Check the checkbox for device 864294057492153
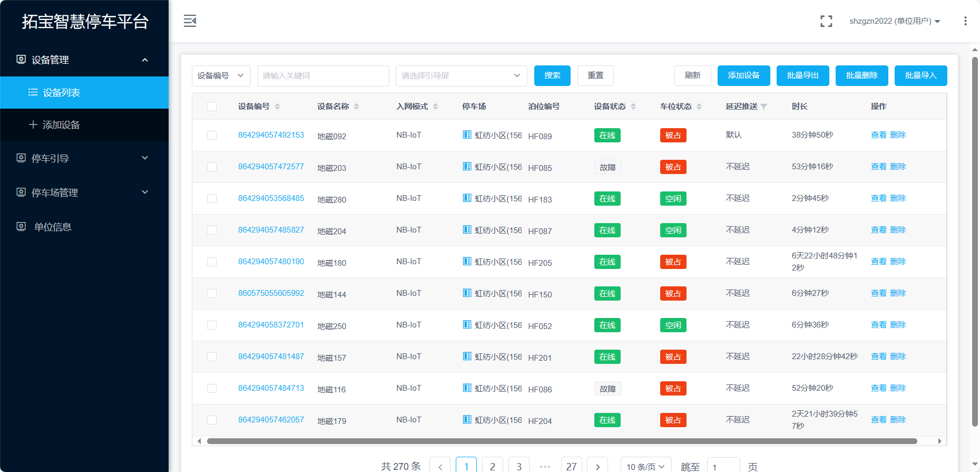The image size is (980, 472). [x=212, y=136]
